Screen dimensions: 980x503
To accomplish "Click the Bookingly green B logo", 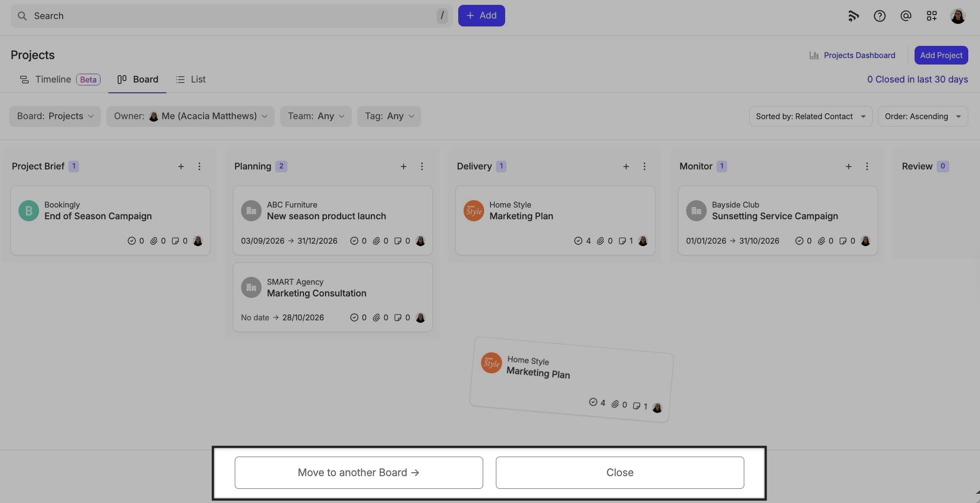I will [x=29, y=211].
